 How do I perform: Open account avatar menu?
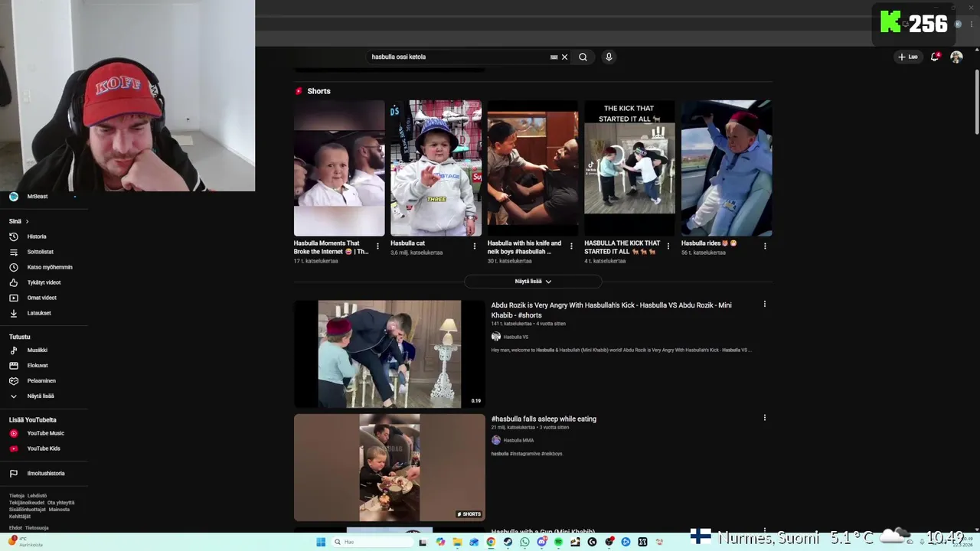click(x=956, y=57)
